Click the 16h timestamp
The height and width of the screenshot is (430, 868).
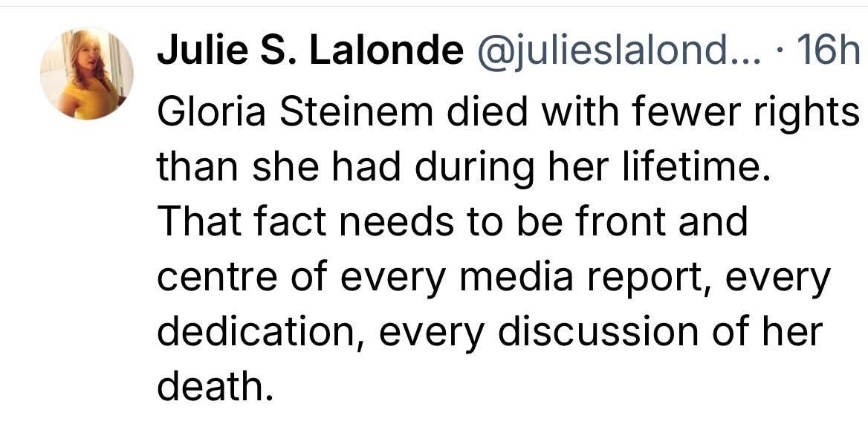(x=822, y=53)
